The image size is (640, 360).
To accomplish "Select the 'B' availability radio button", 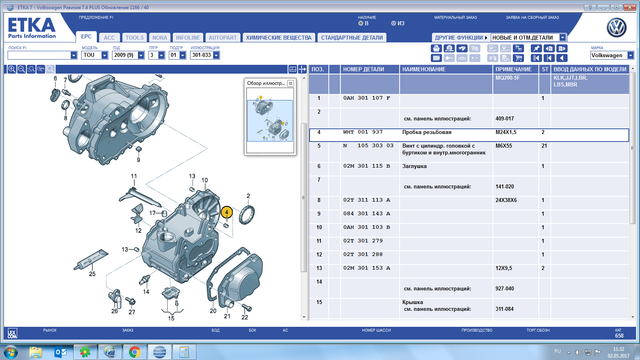I will coord(360,23).
